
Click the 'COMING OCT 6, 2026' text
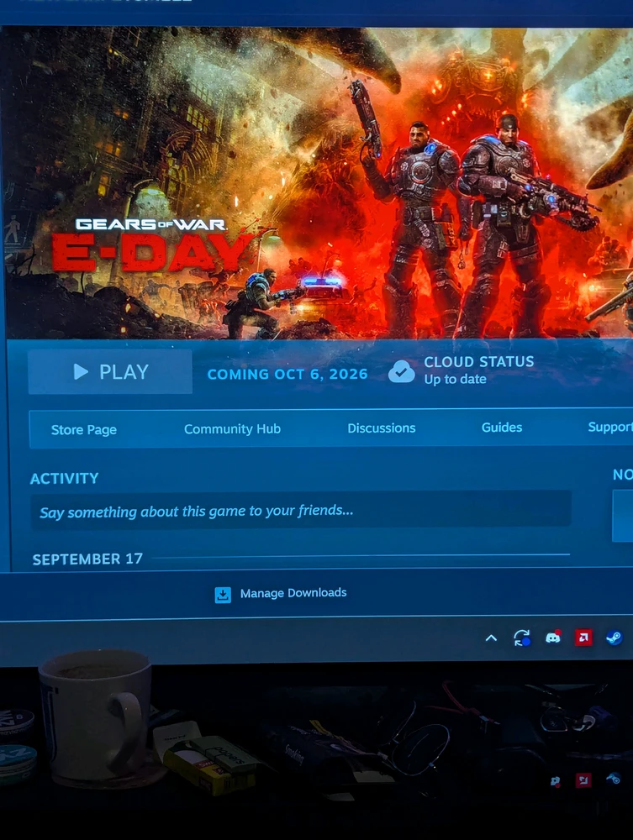287,374
